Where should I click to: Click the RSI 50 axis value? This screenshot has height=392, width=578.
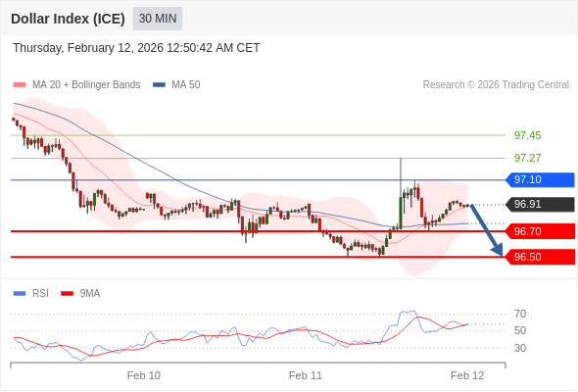coord(520,330)
